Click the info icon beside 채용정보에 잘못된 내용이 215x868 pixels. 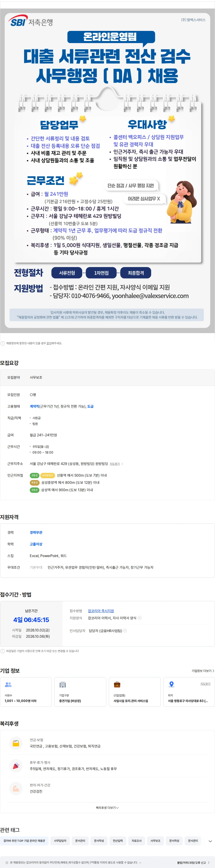point(3,343)
